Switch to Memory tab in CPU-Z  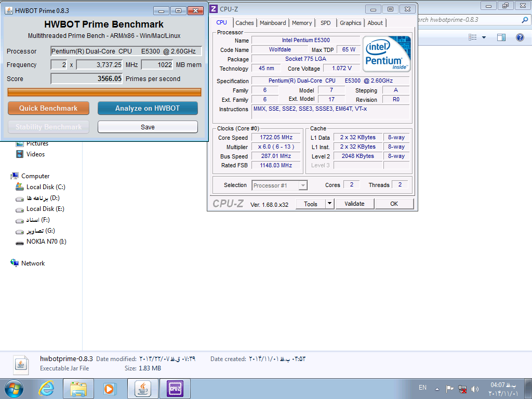point(302,23)
